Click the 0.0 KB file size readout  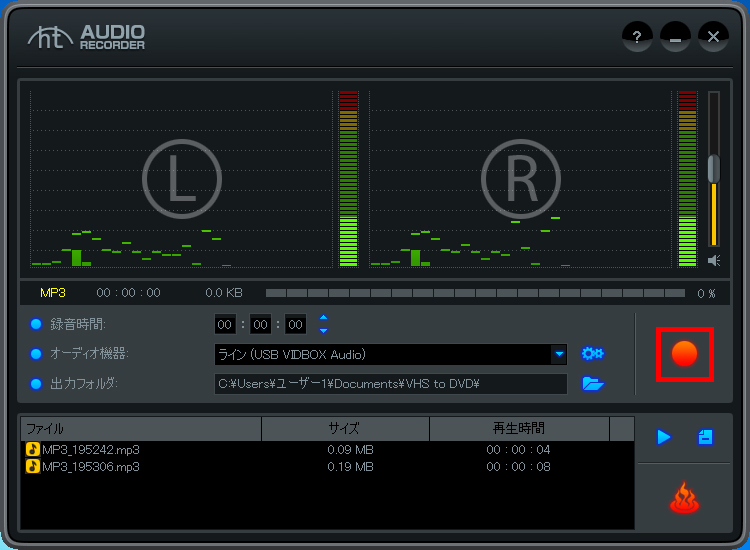pyautogui.click(x=224, y=293)
